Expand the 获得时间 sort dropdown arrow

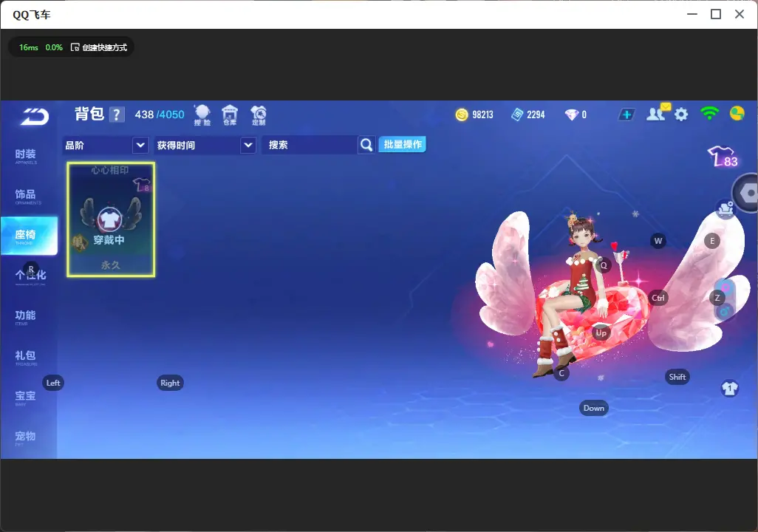click(248, 145)
